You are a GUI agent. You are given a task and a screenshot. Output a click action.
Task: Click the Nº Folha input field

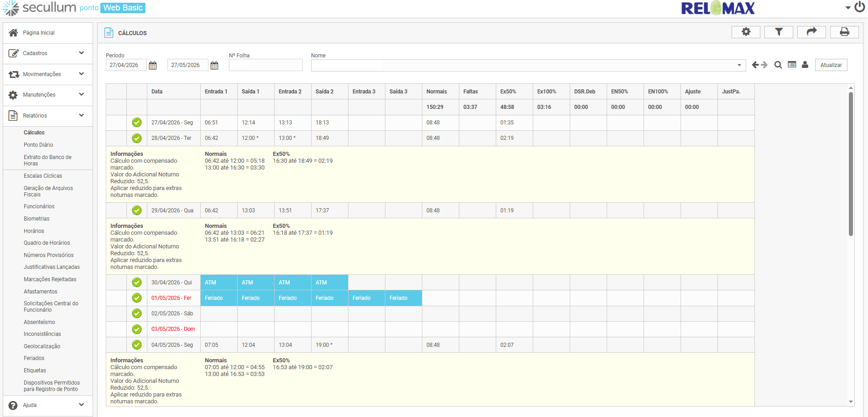(266, 65)
